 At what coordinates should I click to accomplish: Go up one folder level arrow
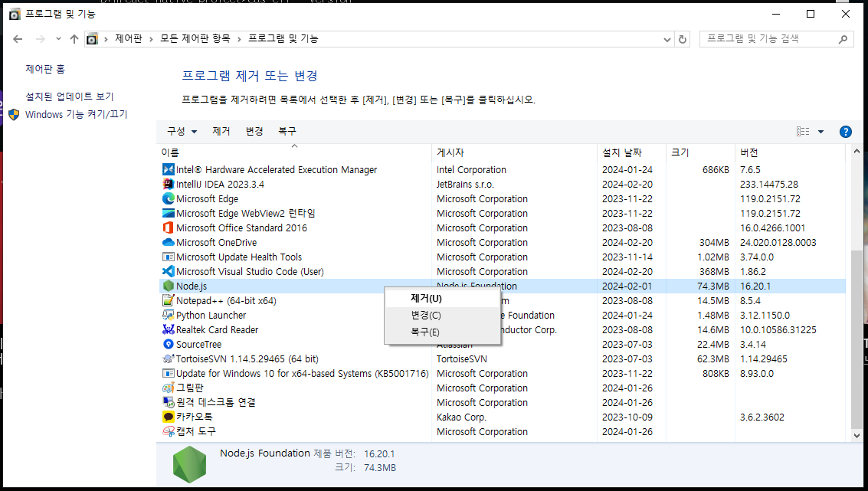(74, 39)
